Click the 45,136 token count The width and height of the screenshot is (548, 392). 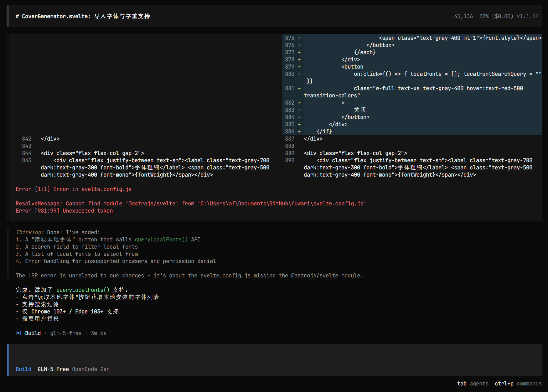(x=463, y=16)
